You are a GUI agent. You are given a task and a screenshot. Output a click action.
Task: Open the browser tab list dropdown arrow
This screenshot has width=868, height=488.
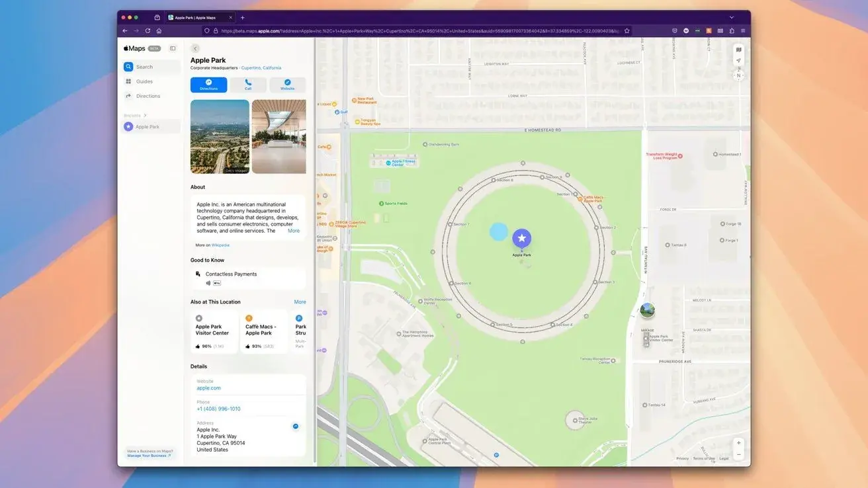tap(732, 17)
